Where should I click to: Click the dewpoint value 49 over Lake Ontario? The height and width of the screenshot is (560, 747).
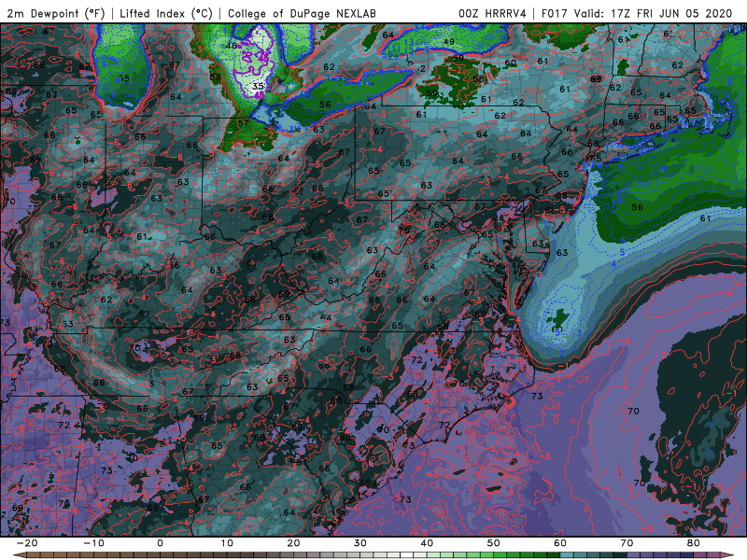[x=448, y=42]
